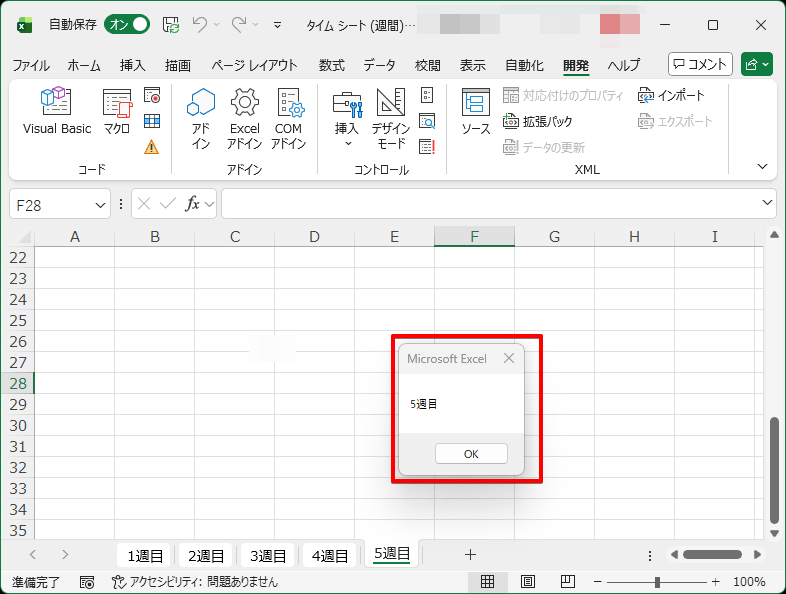This screenshot has height=594, width=786.
Task: Open the Visual Basic editor
Action: click(x=57, y=111)
